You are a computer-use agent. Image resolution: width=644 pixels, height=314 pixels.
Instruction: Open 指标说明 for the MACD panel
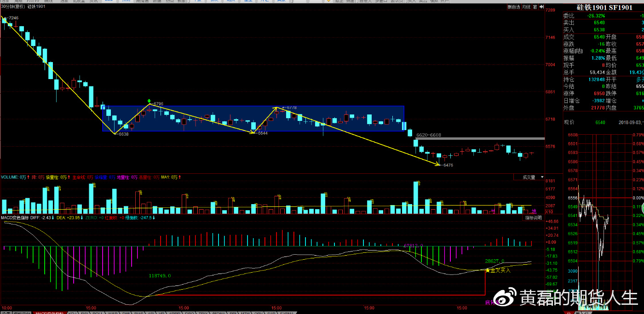point(535,217)
